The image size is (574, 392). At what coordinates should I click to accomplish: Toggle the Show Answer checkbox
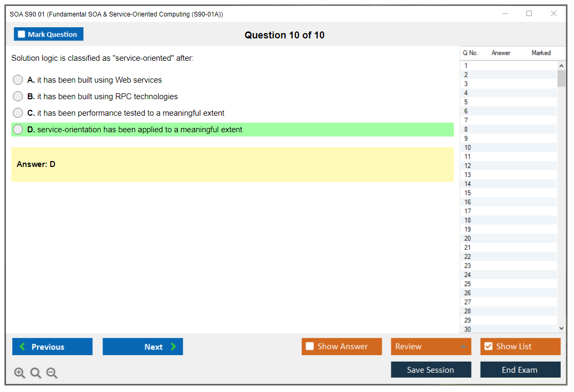click(x=310, y=347)
